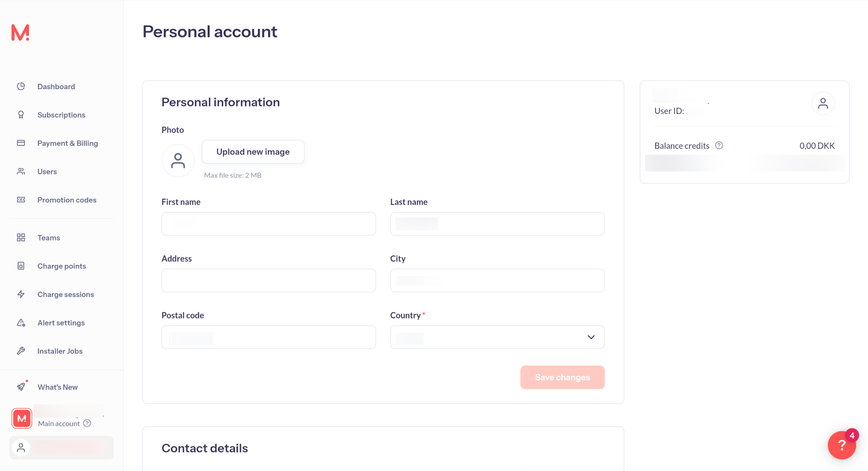This screenshot has height=471, width=868.
Task: Click the Main account help icon
Action: pyautogui.click(x=87, y=423)
